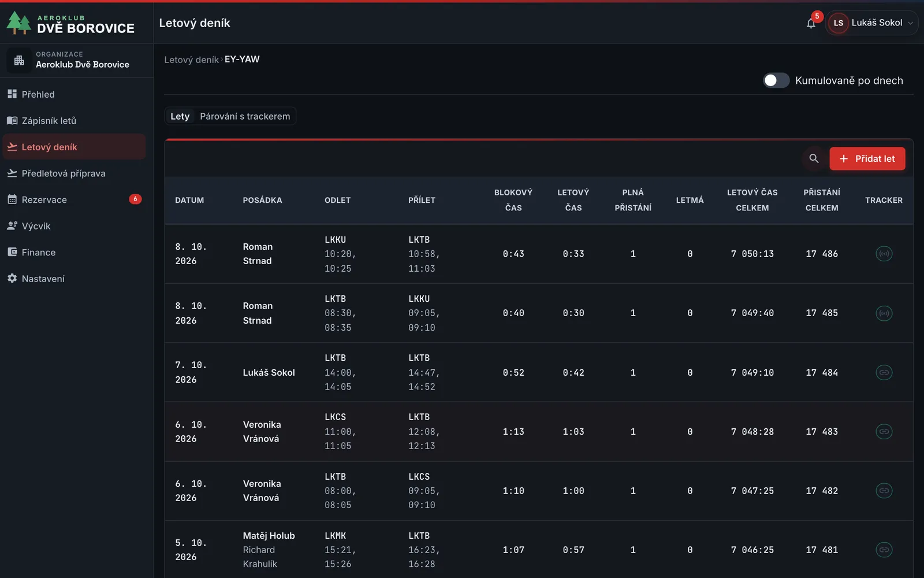Click the Rezervace calendar icon
Screen dimensions: 924x578
(x=12, y=199)
